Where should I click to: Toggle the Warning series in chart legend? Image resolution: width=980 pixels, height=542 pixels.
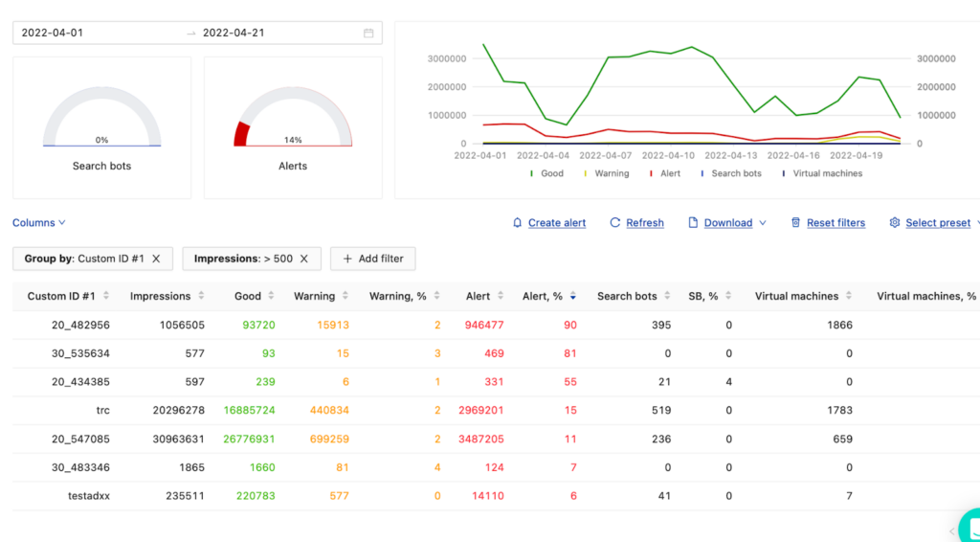(606, 173)
